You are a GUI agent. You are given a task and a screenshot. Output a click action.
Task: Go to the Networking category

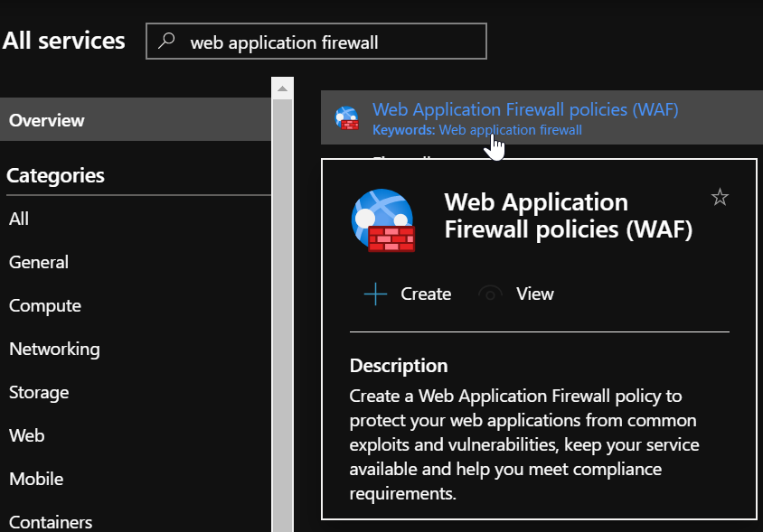click(54, 349)
